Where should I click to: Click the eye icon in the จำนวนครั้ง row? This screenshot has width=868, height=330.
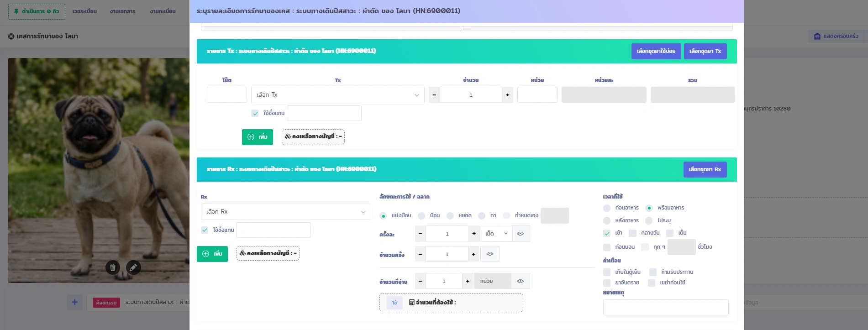(x=489, y=254)
